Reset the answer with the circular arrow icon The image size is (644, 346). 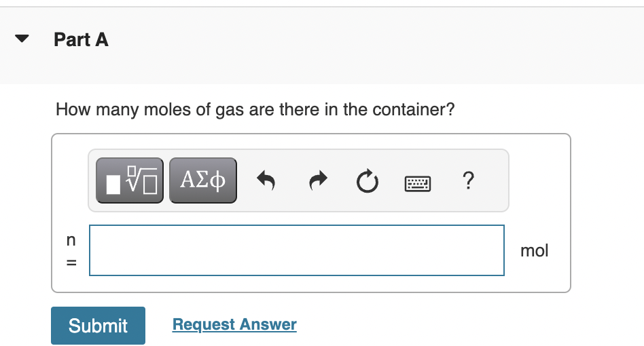tap(368, 180)
